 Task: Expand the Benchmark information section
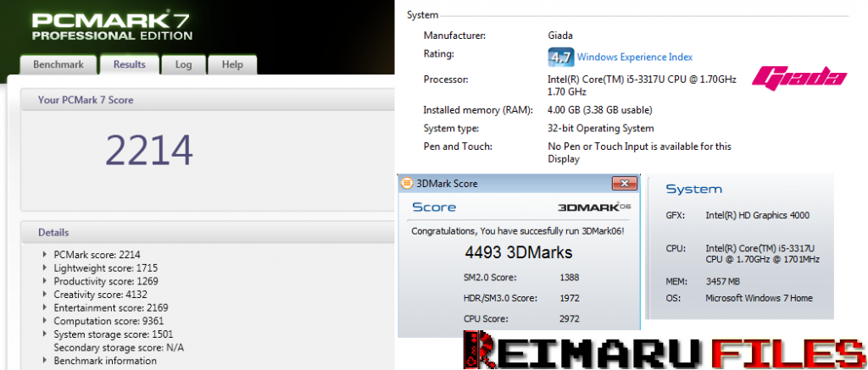click(45, 361)
